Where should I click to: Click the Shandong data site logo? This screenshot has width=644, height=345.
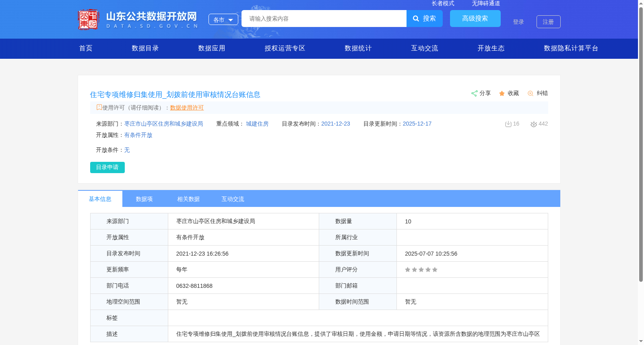pos(138,19)
